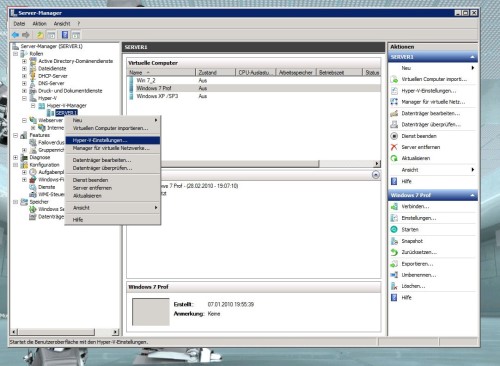Open the Aktion menu

(39, 24)
